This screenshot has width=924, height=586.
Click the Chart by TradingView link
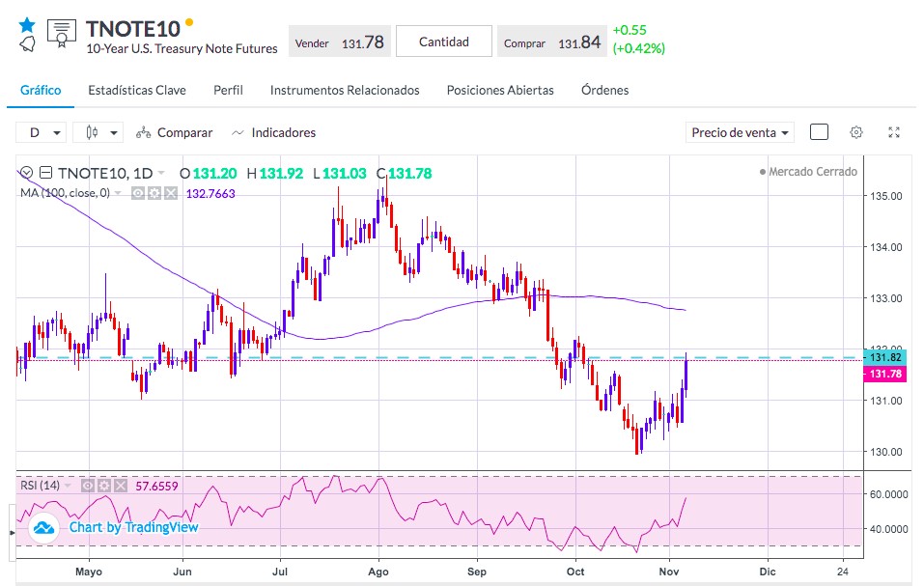pos(134,527)
